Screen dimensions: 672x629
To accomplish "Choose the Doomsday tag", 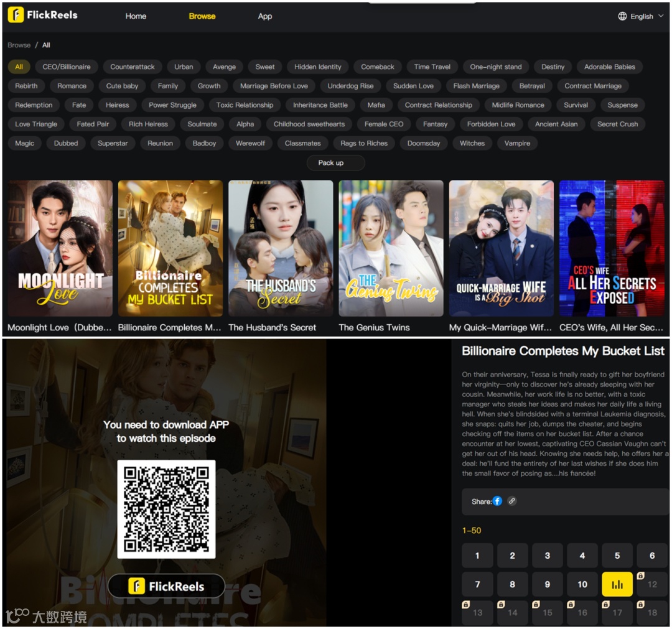I will [x=424, y=143].
